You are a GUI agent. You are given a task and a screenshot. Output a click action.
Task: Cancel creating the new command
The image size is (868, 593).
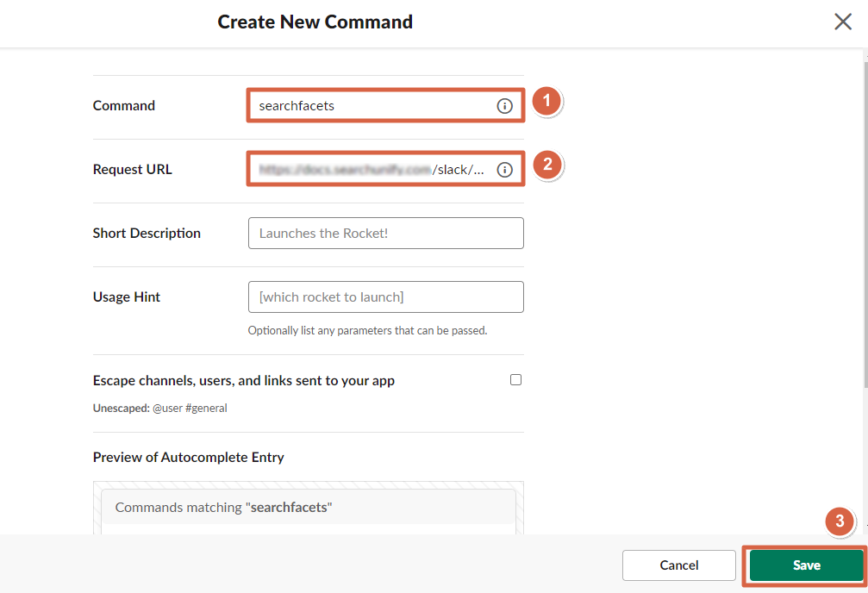pos(678,565)
